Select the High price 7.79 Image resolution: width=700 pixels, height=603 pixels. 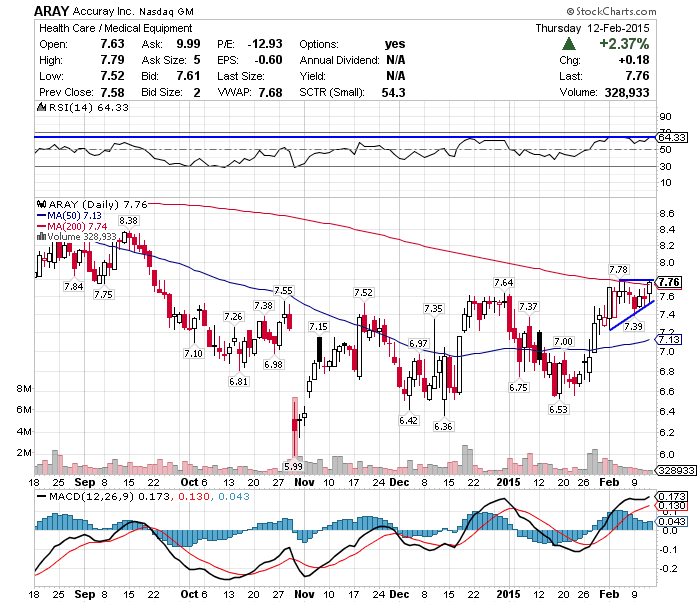(x=112, y=60)
